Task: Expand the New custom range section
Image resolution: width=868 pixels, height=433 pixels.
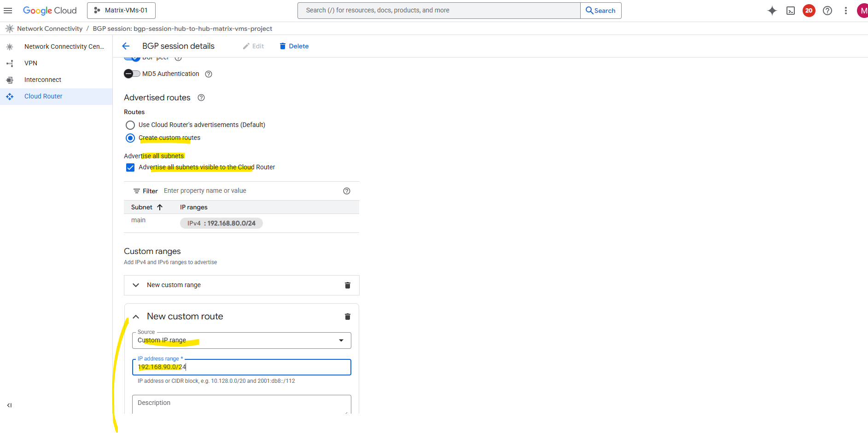Action: point(136,285)
